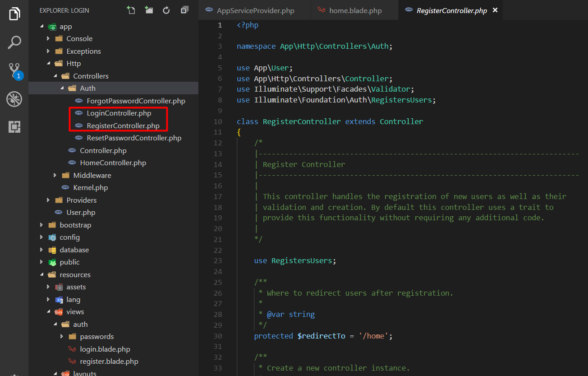Close the RegisterController.php tab
The width and height of the screenshot is (588, 376).
click(495, 10)
